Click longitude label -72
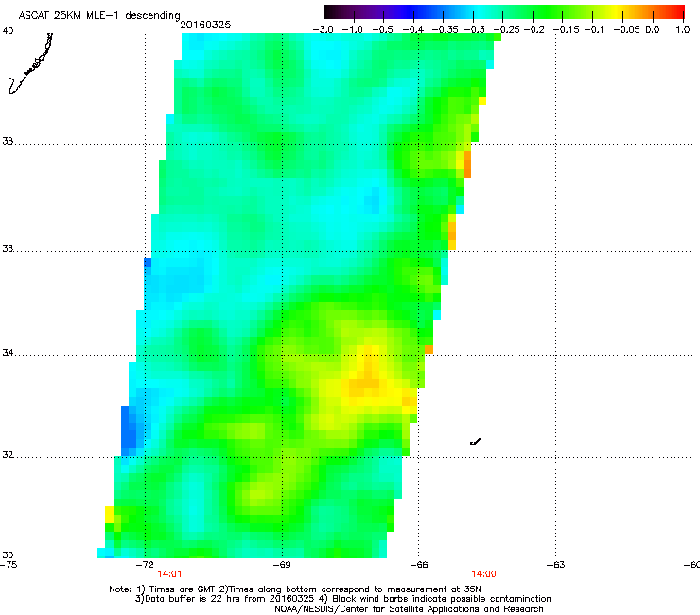Image resolution: width=700 pixels, height=615 pixels. [x=145, y=565]
